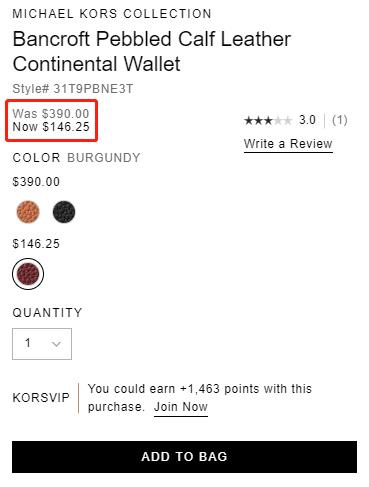This screenshot has height=487, width=369.
Task: Click the number 1 in quantity box
Action: click(28, 343)
